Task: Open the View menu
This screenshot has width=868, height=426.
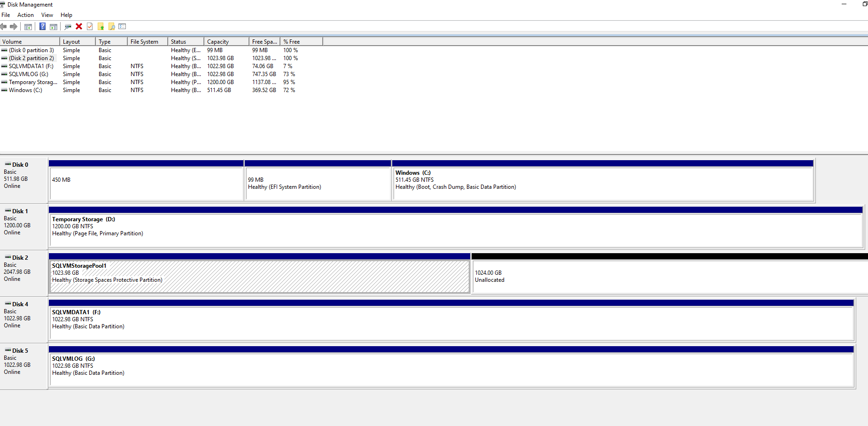Action: 47,15
